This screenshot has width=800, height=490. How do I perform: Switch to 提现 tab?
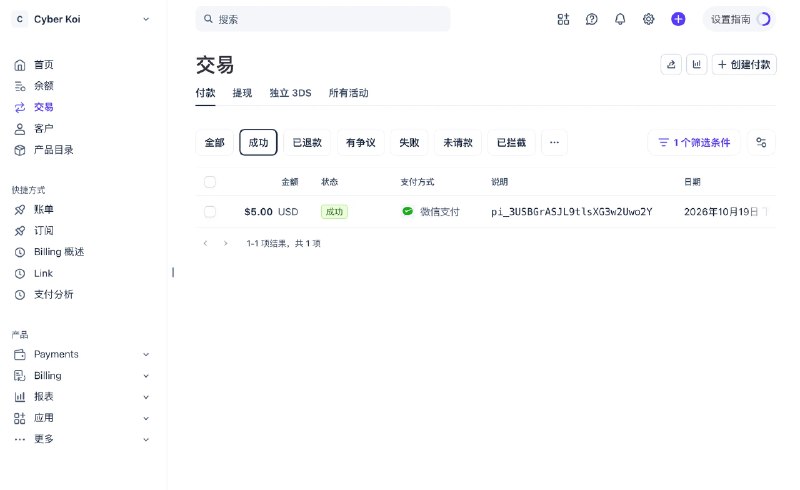pyautogui.click(x=242, y=93)
